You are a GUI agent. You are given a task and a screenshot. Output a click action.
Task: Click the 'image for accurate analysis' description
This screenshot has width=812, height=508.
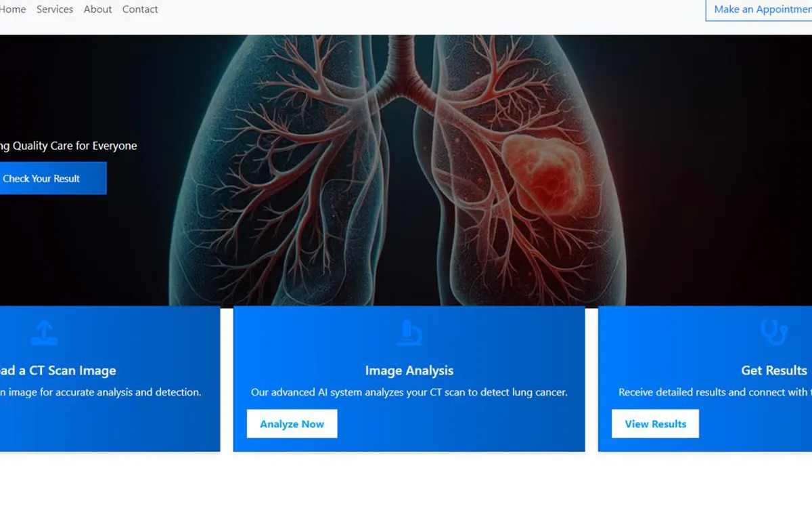[x=101, y=392]
